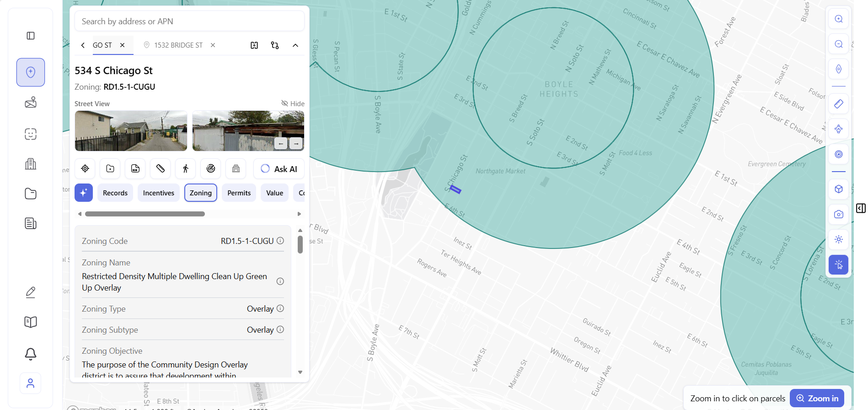Click the highlighted blue parcel on map
The image size is (868, 410).
coord(455,189)
